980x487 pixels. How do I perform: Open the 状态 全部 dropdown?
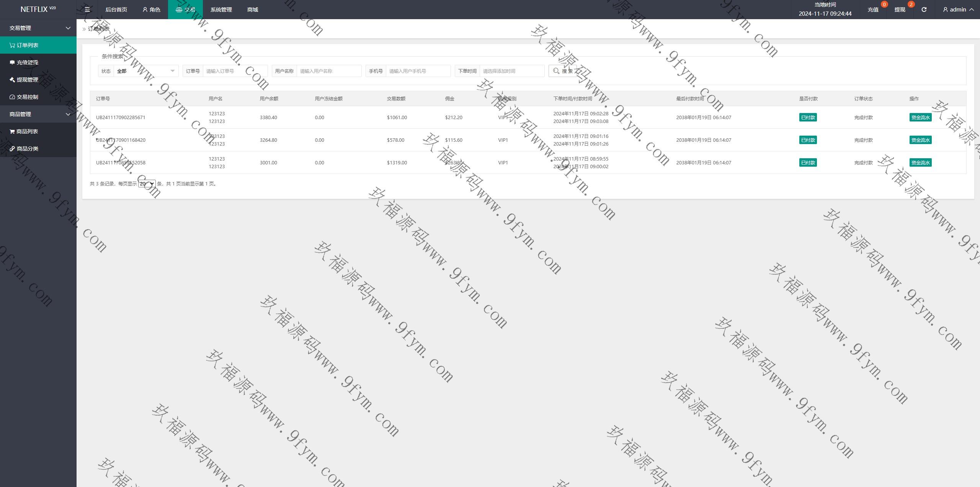pyautogui.click(x=145, y=71)
